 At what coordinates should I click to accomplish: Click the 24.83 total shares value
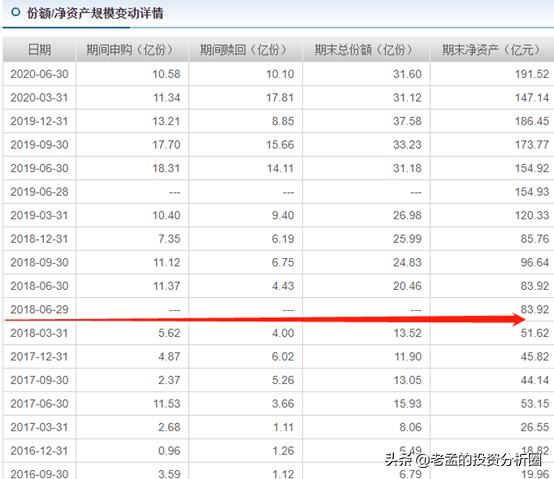407,262
